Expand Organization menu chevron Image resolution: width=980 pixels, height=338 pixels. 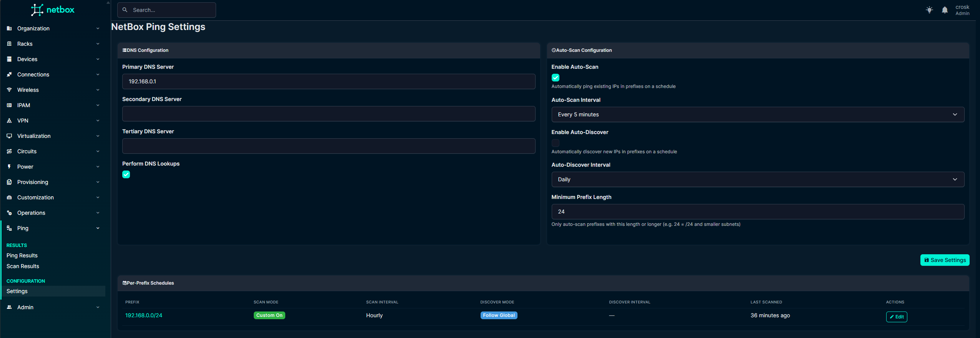click(98, 28)
